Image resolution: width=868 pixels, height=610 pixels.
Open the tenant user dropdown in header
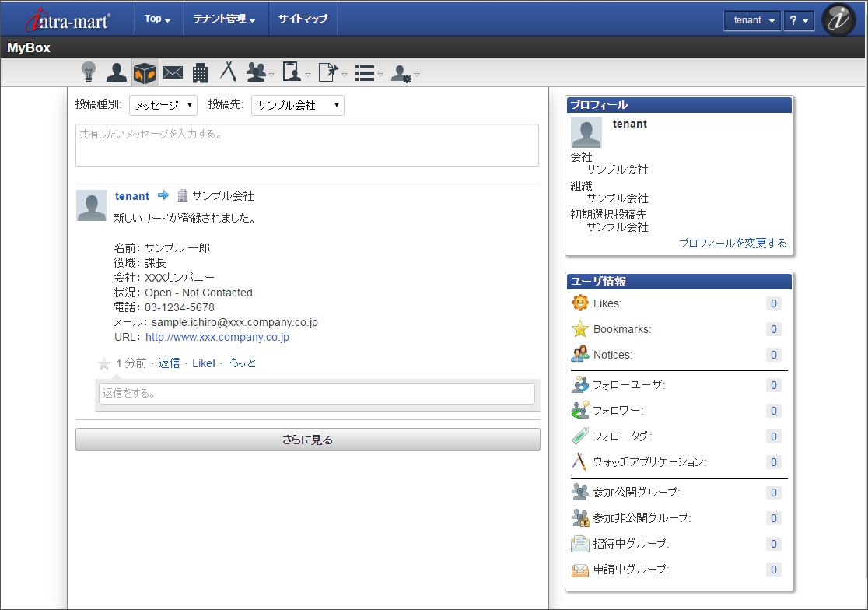pyautogui.click(x=752, y=20)
